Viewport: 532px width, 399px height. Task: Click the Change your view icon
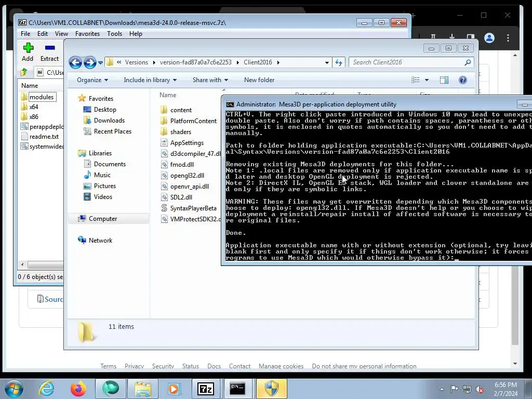coord(416,80)
